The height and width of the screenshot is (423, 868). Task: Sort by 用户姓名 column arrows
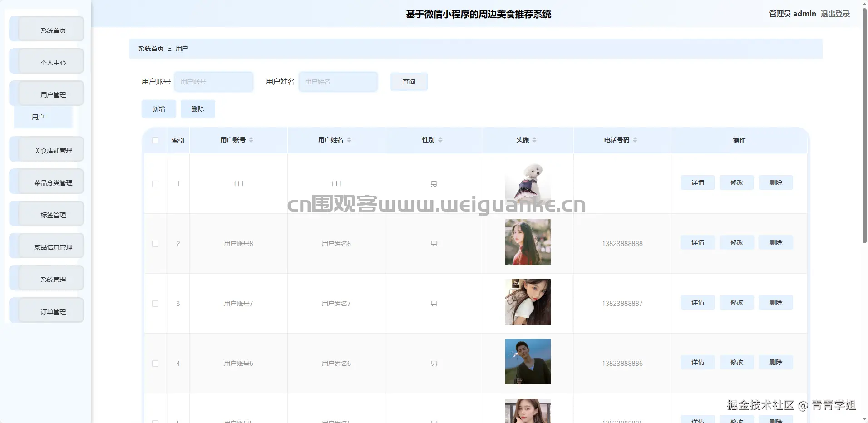tap(349, 140)
